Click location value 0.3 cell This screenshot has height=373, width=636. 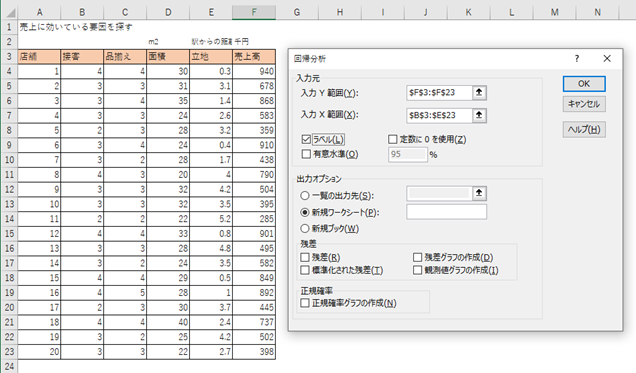[211, 71]
